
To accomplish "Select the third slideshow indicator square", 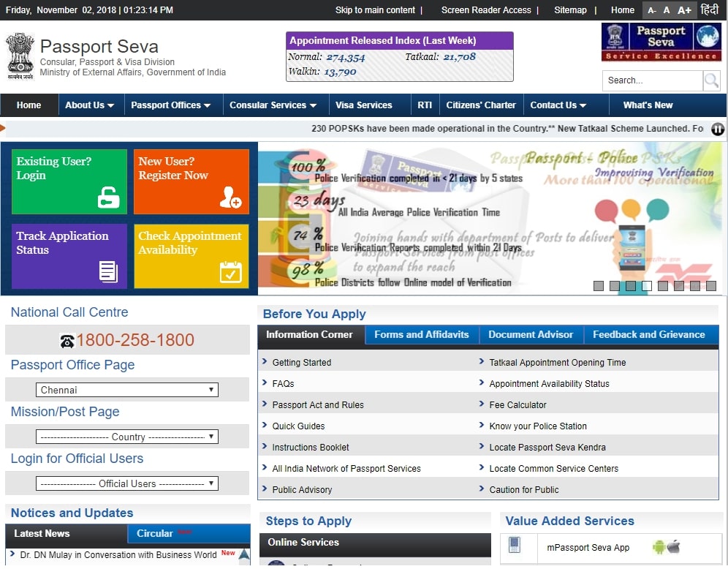I will coord(631,286).
